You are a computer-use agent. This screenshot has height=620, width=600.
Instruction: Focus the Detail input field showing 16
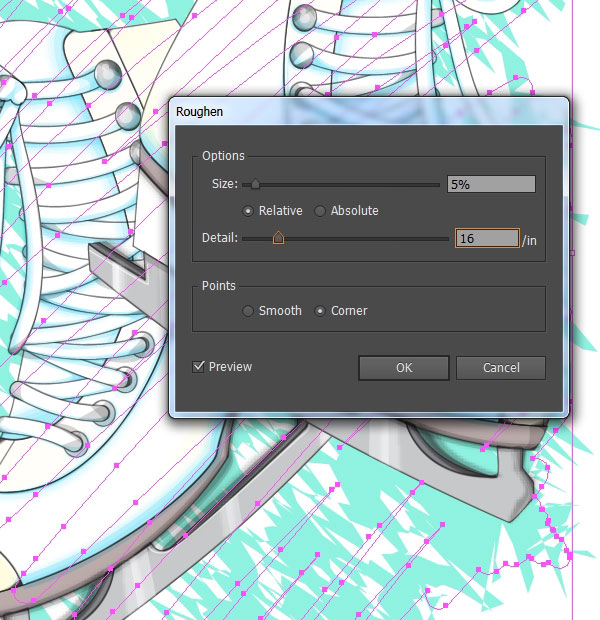486,238
